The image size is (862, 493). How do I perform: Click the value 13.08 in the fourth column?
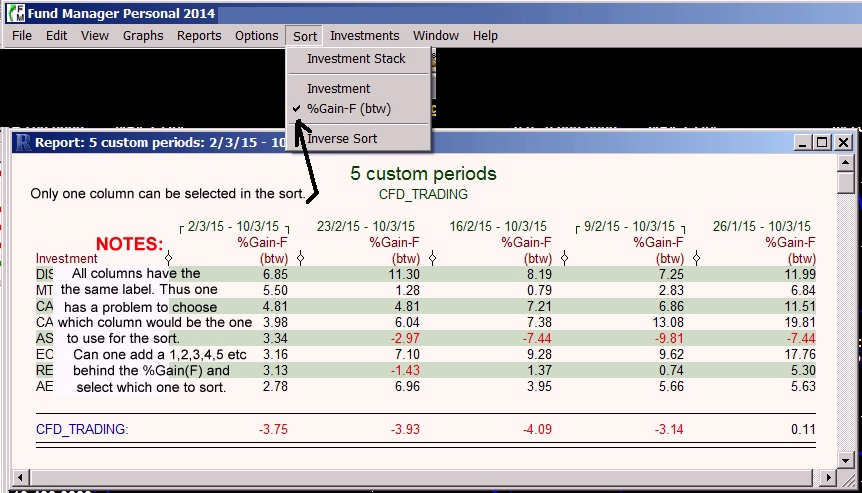pos(668,322)
